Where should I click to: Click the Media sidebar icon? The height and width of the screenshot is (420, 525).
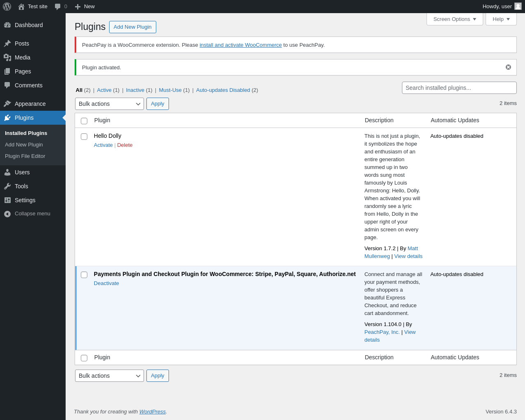click(7, 57)
